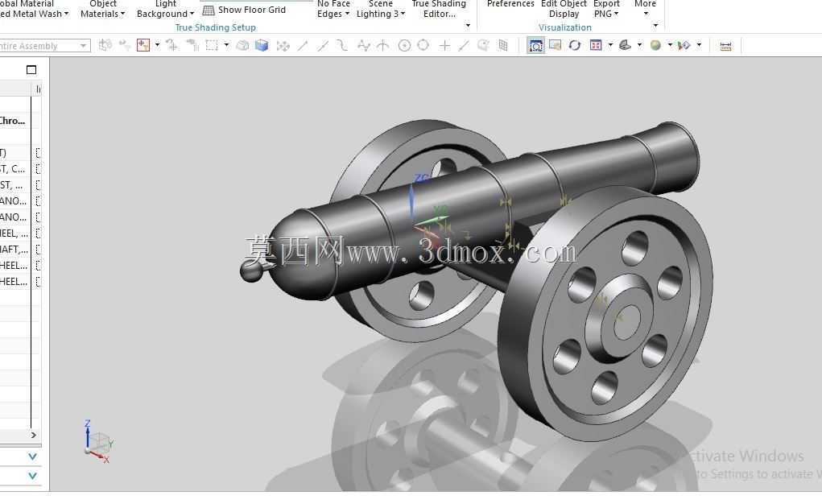Click the highlighted view section icon
822x504 pixels.
tap(535, 46)
